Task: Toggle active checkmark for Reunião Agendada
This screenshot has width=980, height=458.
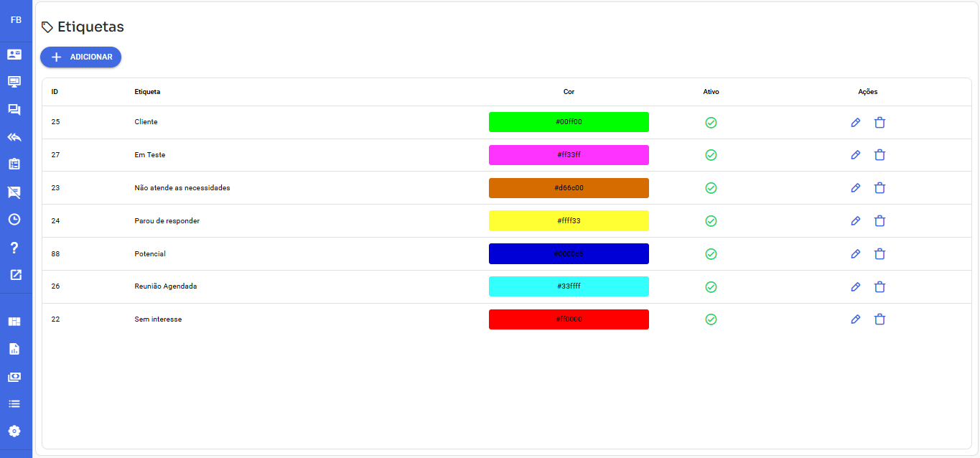Action: point(711,287)
